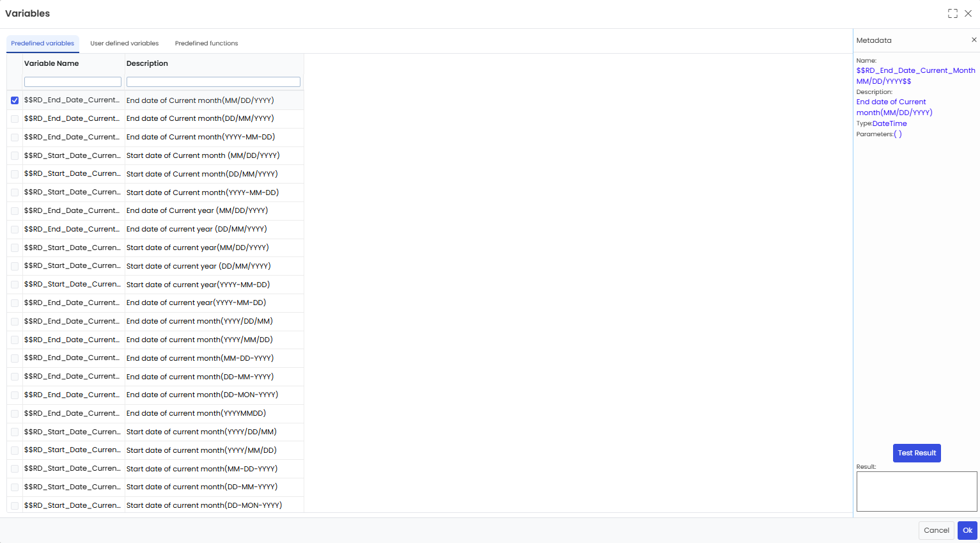
Task: Check Start date of current month(DD-MON-YYYY) row
Action: (15, 506)
